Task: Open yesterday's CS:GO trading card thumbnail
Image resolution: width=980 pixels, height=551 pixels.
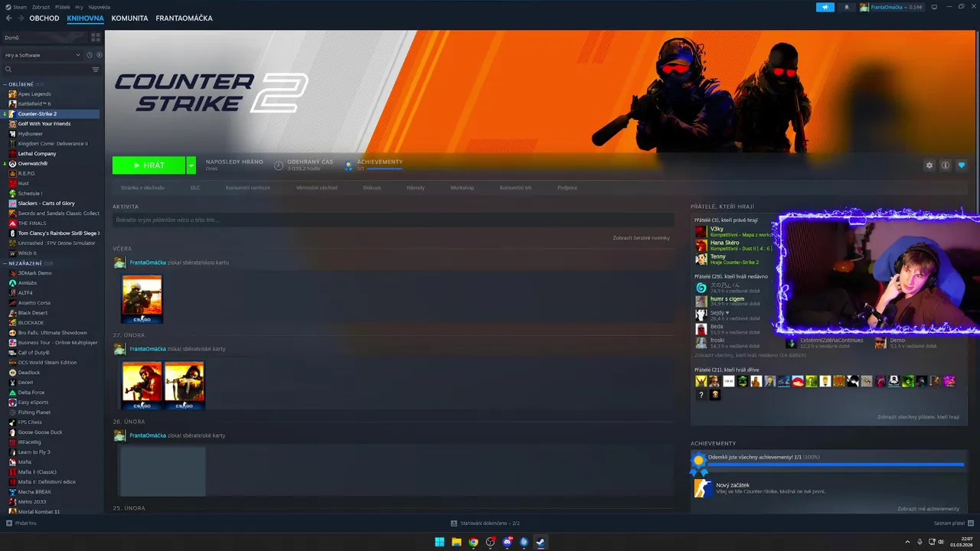Action: [142, 299]
